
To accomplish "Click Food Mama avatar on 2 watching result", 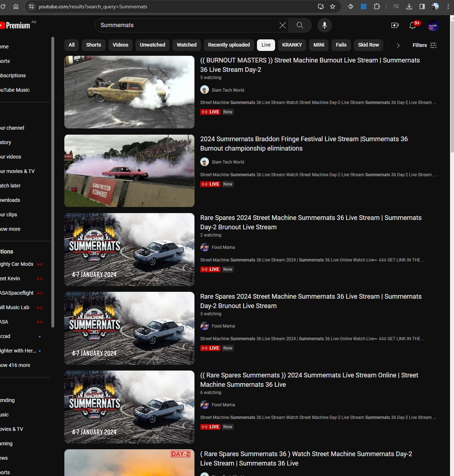I will tap(205, 247).
